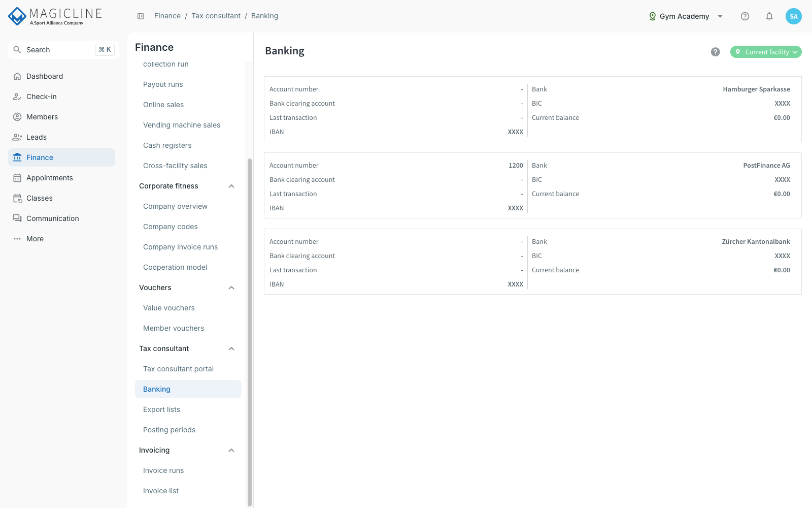
Task: Click the Search input field
Action: (63, 50)
